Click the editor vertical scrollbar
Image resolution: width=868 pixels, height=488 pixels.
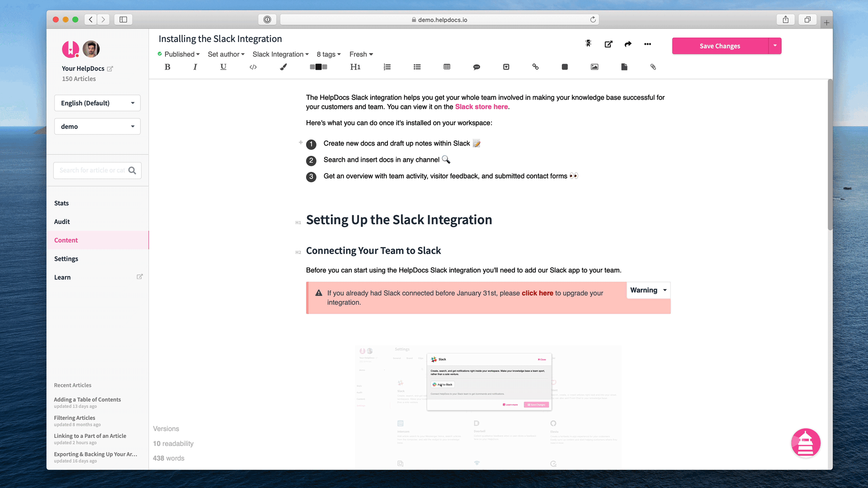point(830,155)
